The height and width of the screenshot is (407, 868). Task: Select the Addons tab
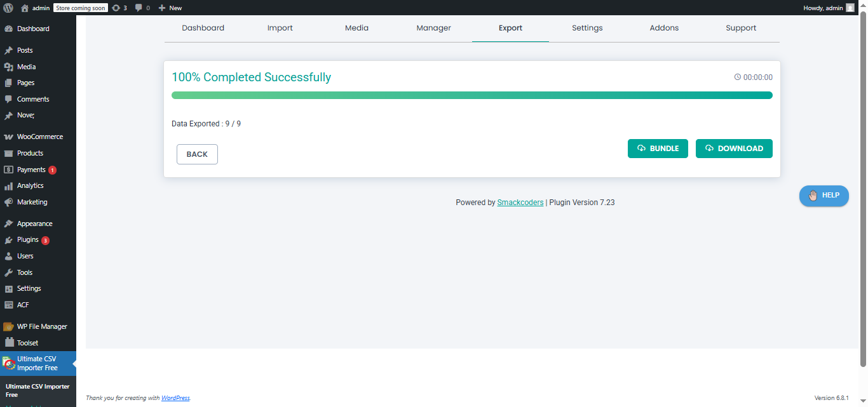pos(664,28)
